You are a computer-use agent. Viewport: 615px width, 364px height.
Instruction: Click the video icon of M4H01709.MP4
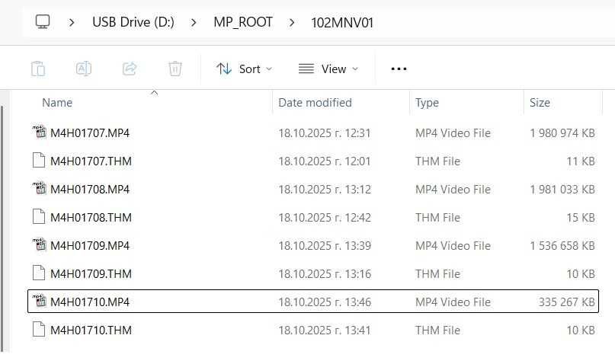coord(39,244)
